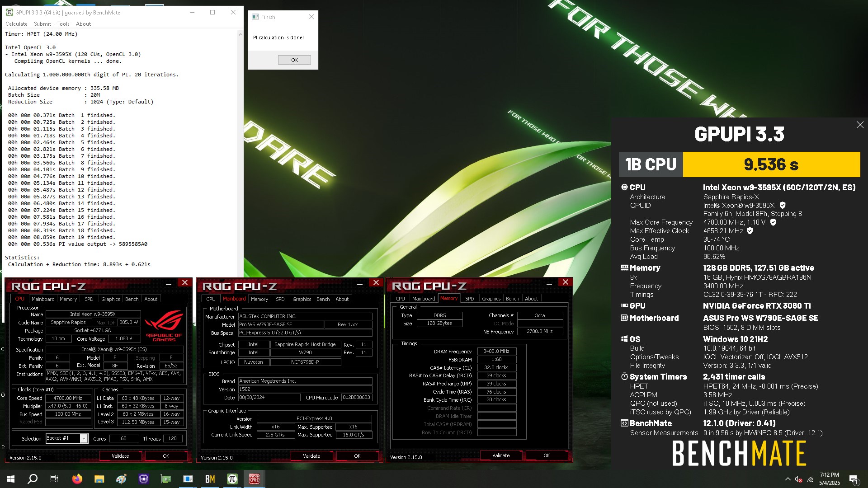Select CPU tab in the Memory window
Screen dimensions: 868x488
[401, 299]
